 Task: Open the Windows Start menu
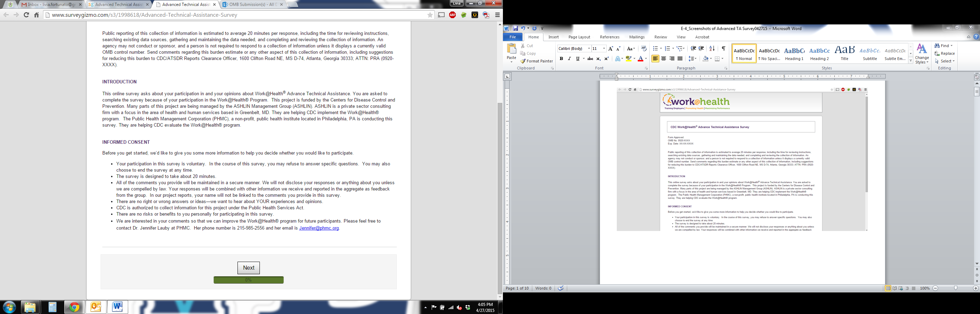(9, 307)
